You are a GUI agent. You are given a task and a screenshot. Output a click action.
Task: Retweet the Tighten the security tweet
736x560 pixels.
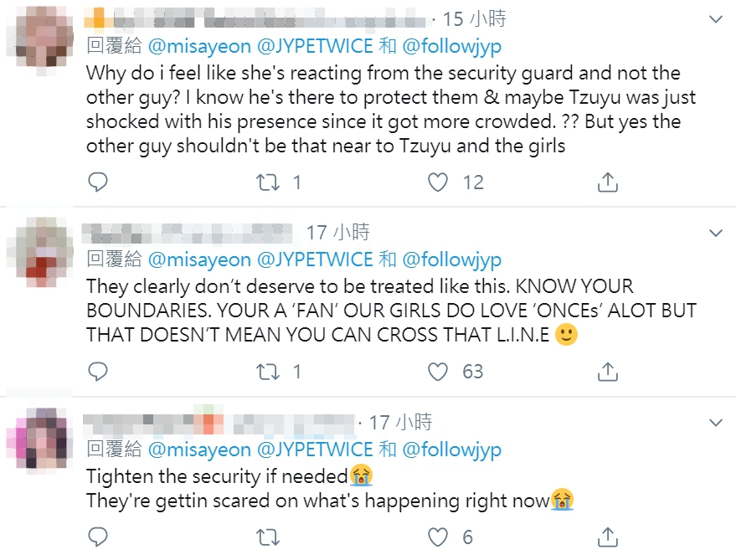[268, 537]
